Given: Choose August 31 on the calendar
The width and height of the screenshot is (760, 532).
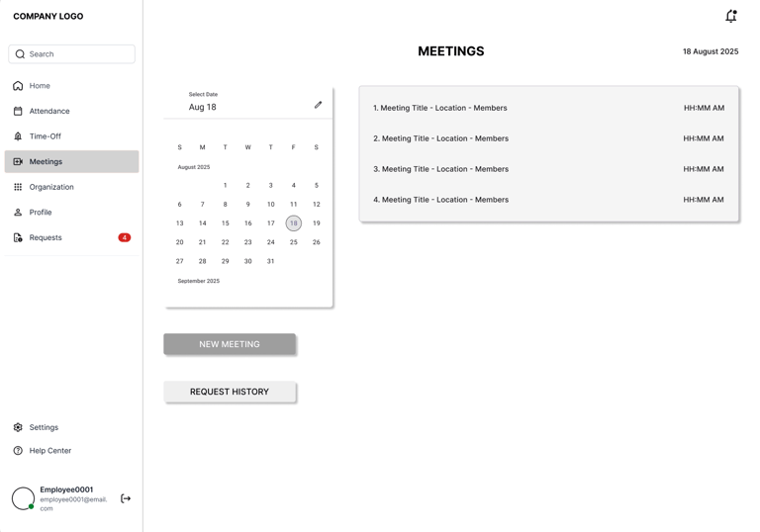Looking at the screenshot, I should tap(271, 261).
